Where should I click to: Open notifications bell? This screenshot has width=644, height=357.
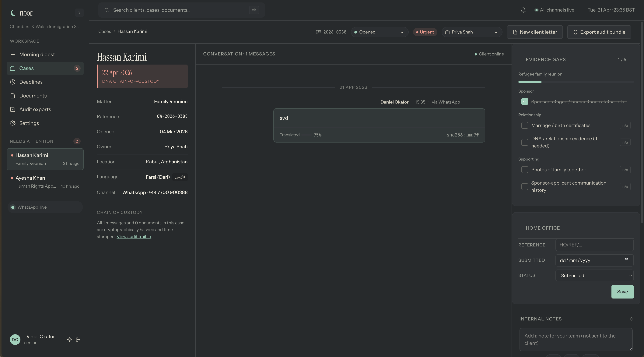click(523, 10)
